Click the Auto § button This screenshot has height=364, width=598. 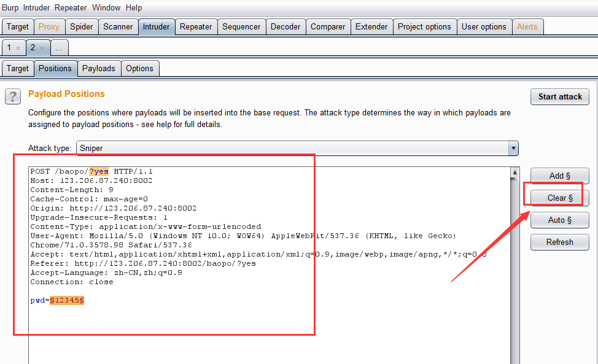click(560, 220)
